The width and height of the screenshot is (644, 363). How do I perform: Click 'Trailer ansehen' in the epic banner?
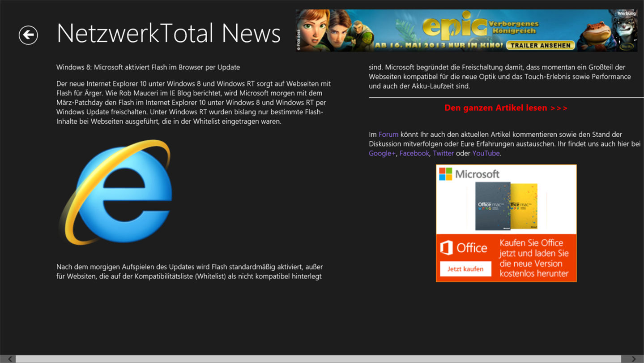point(541,45)
